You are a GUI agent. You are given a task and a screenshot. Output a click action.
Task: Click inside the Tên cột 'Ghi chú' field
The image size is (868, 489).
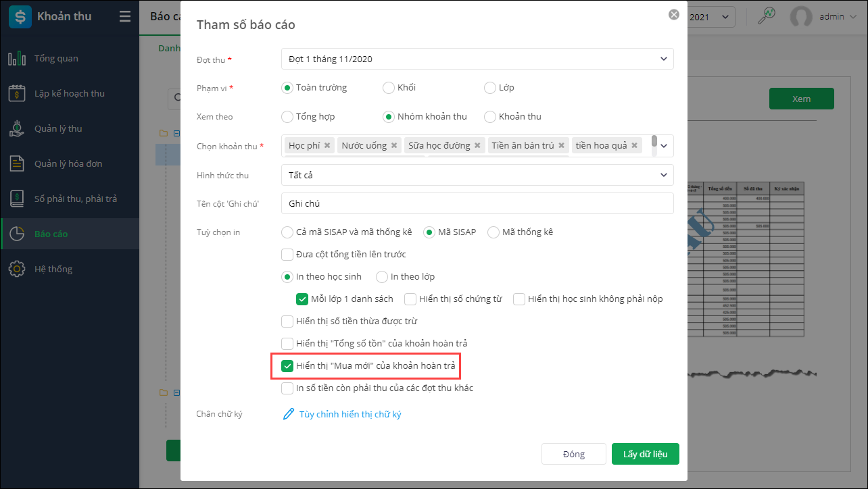477,203
